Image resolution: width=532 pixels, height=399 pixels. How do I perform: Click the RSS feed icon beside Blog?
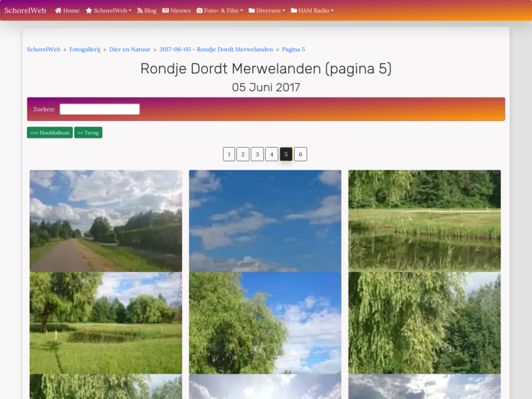coord(140,11)
